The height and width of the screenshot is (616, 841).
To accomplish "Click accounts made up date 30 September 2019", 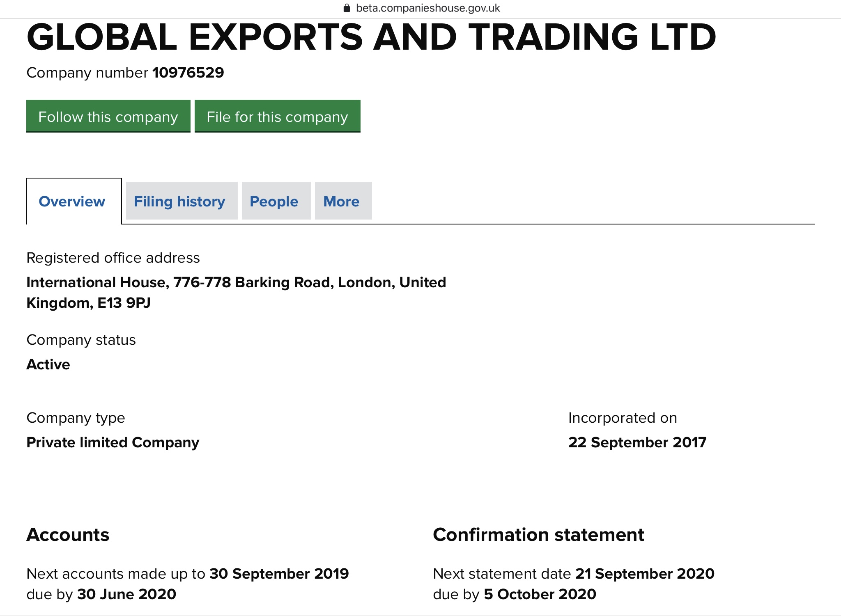I will (x=279, y=574).
